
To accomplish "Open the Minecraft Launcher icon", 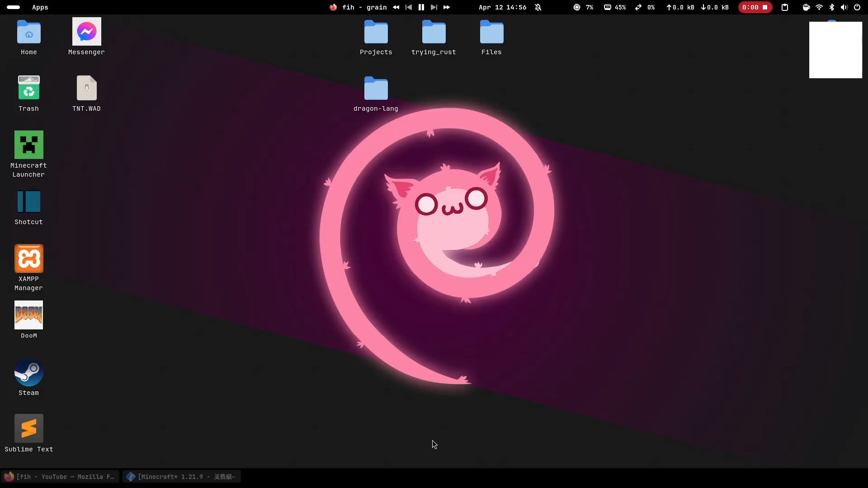I will click(28, 145).
